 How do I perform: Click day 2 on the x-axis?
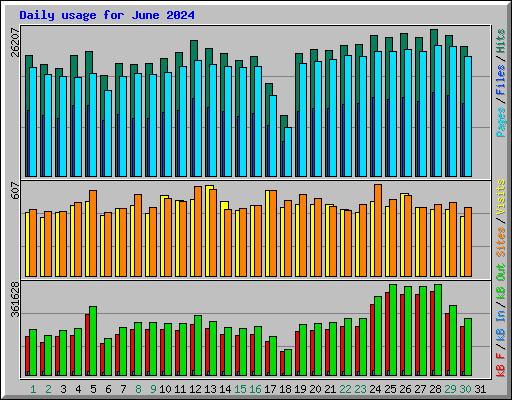48,389
